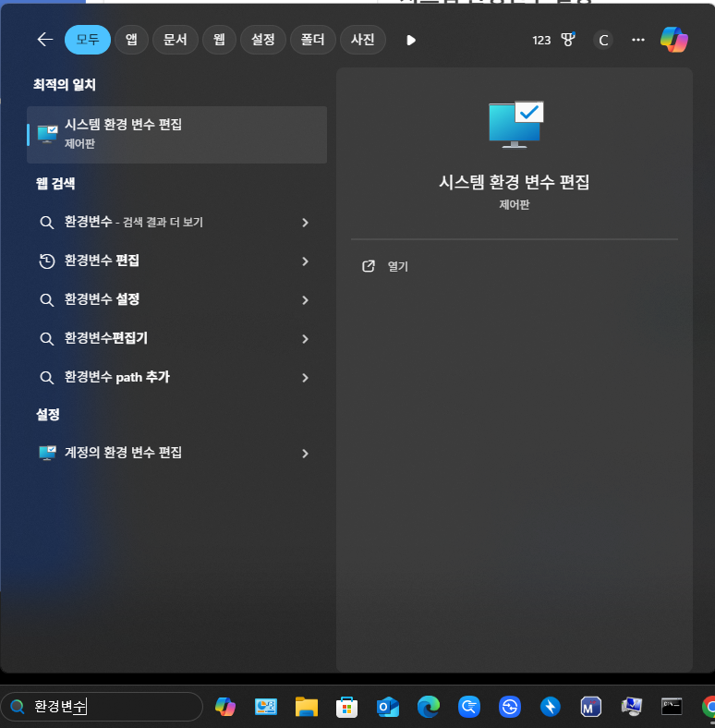The image size is (715, 728).
Task: Open Google Chrome from the taskbar
Action: point(709,707)
